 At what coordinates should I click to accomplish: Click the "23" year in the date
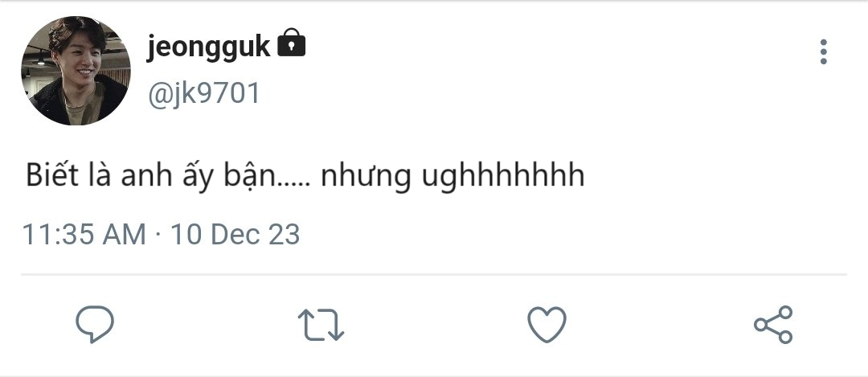(x=284, y=235)
